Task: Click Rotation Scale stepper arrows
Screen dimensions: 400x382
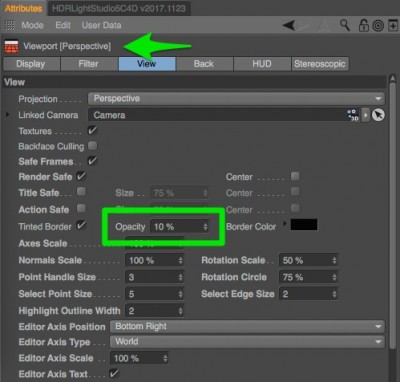Action: (x=334, y=260)
